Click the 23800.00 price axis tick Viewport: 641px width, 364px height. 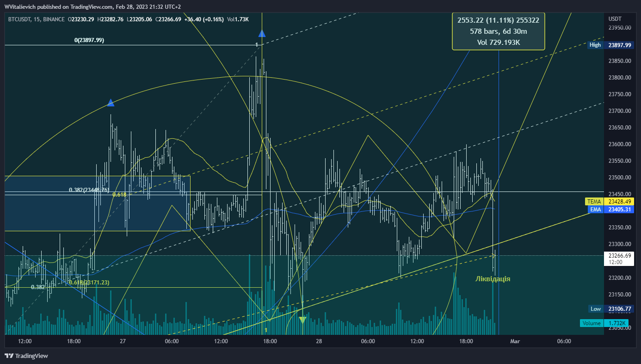pyautogui.click(x=620, y=78)
